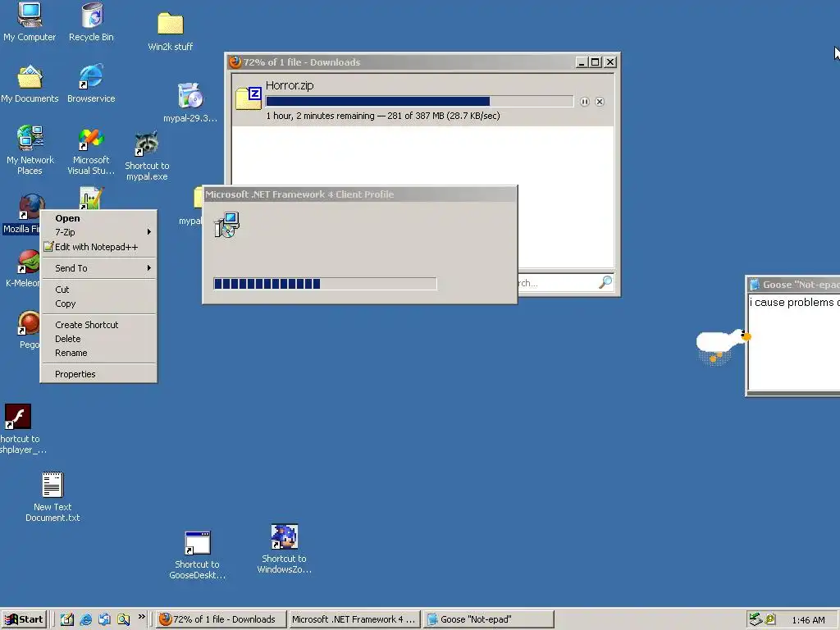
Task: Open Internet Explorer from quick launch
Action: click(x=85, y=619)
